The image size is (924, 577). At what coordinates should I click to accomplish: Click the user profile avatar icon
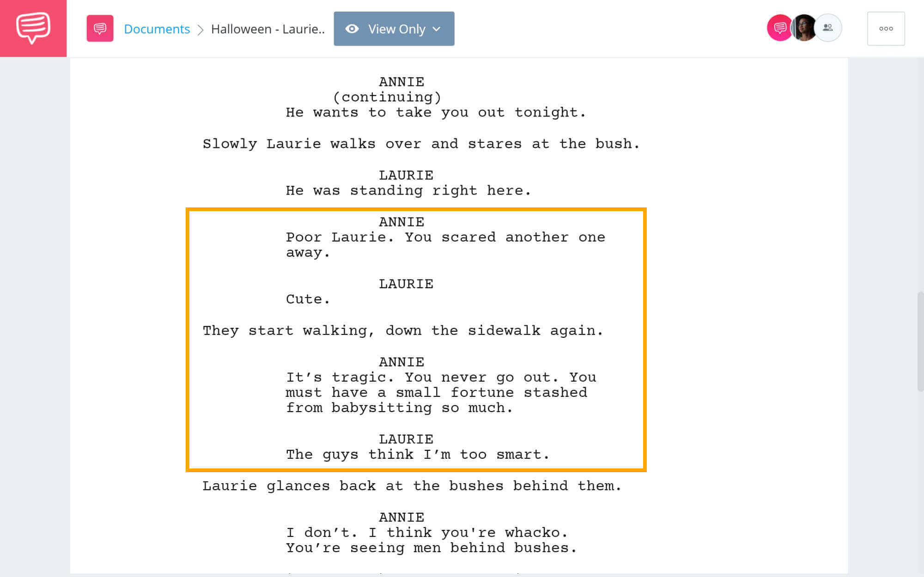(803, 29)
